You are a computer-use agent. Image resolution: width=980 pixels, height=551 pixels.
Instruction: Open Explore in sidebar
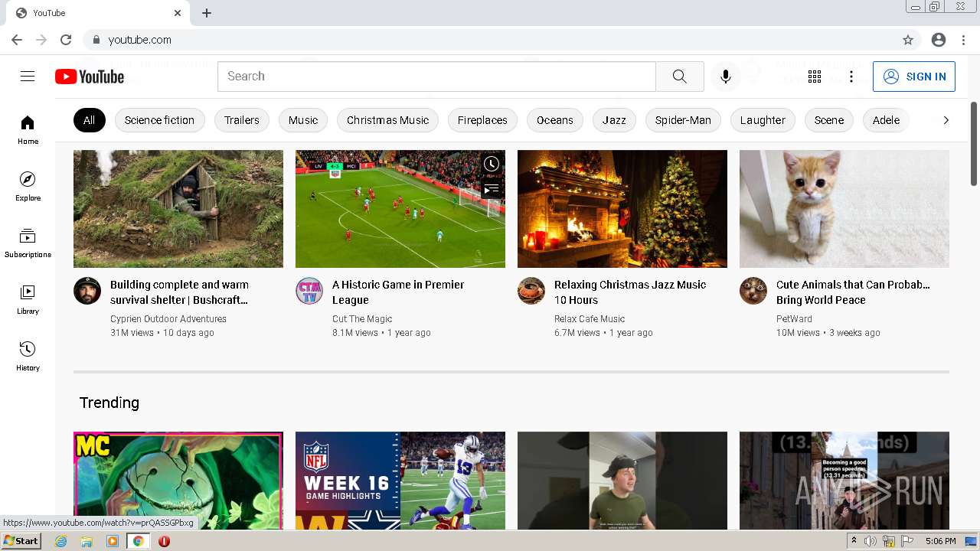28,187
